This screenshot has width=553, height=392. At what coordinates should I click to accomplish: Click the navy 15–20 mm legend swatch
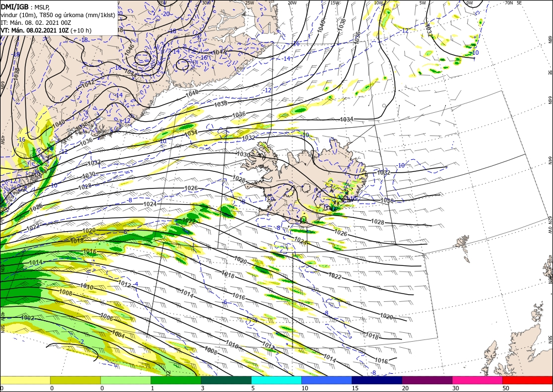click(x=377, y=380)
